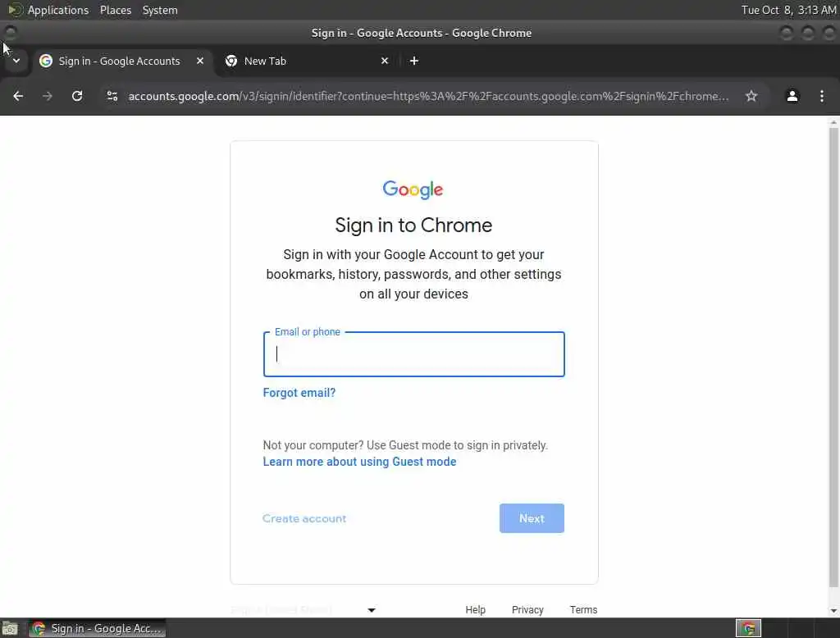Select the Sign in - Google Accounts tab
This screenshot has height=638, width=840.
(x=123, y=61)
